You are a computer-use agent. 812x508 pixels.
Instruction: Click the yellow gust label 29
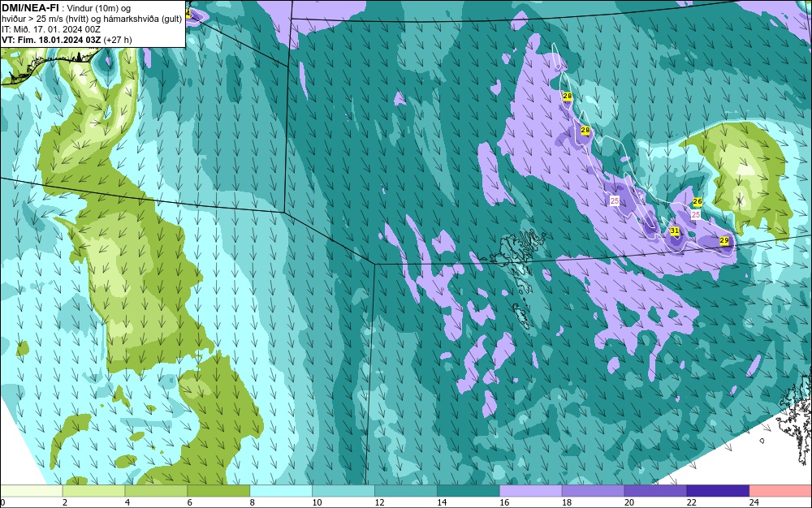(724, 240)
